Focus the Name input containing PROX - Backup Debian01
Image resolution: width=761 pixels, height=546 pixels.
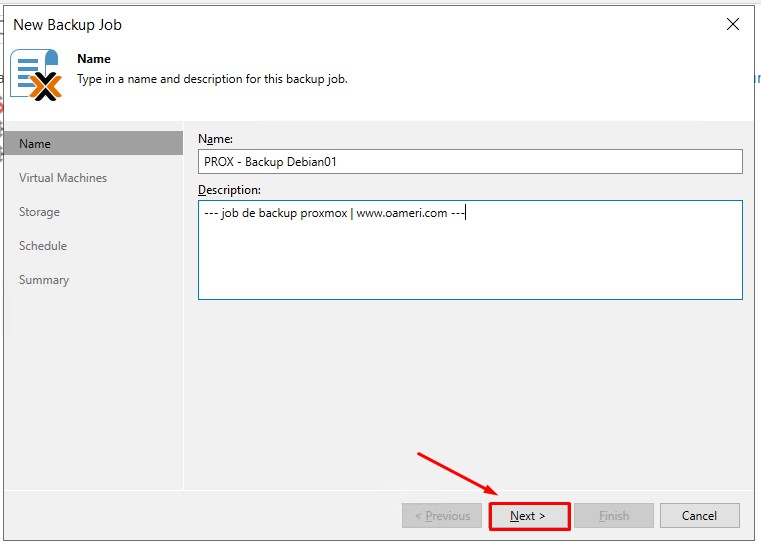coord(470,162)
